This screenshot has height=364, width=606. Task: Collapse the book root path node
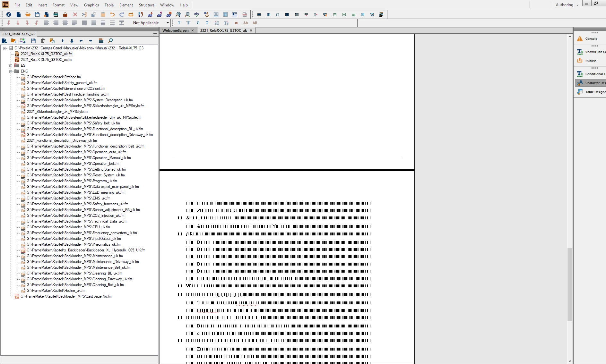(x=5, y=48)
